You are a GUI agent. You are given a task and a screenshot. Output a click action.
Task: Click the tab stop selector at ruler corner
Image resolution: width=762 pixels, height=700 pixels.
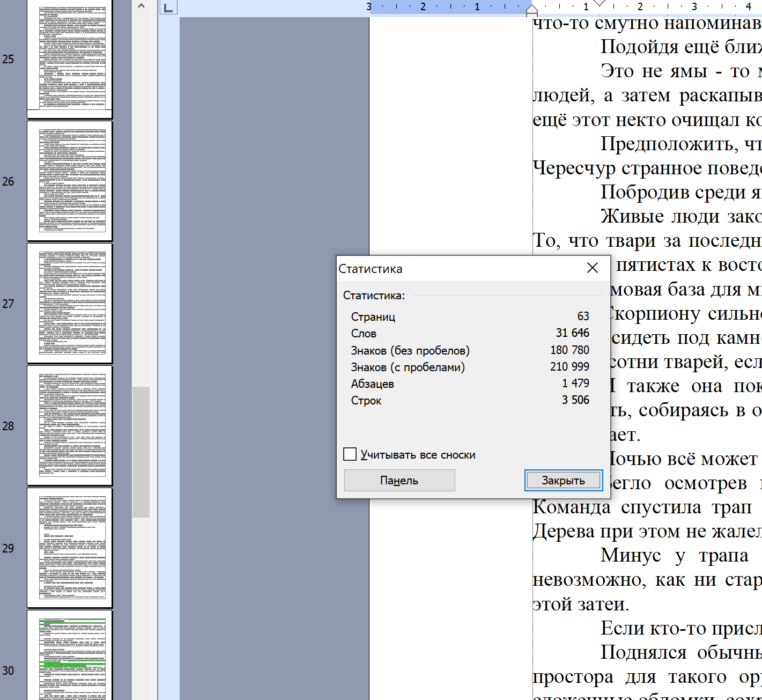click(x=168, y=8)
